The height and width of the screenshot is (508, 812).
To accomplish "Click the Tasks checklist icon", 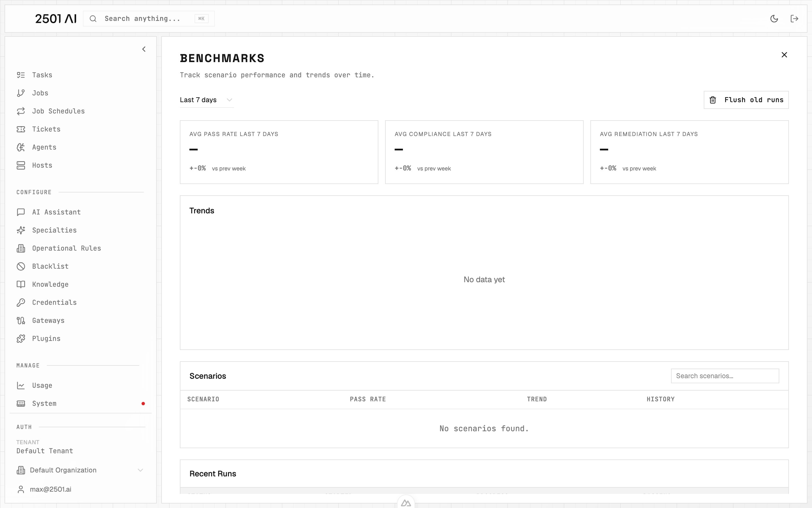I will [21, 75].
